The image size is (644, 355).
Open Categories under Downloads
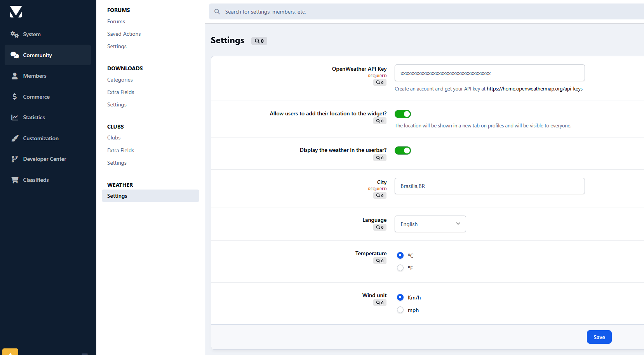click(120, 80)
